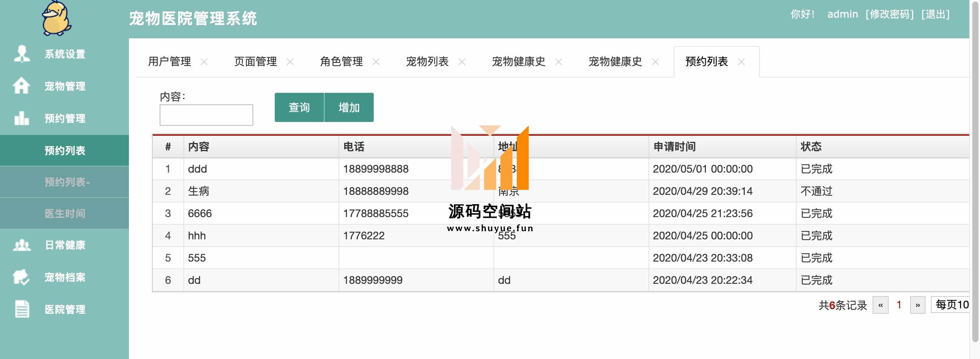The height and width of the screenshot is (359, 980).
Task: Click the 修改密码 link
Action: point(889,15)
